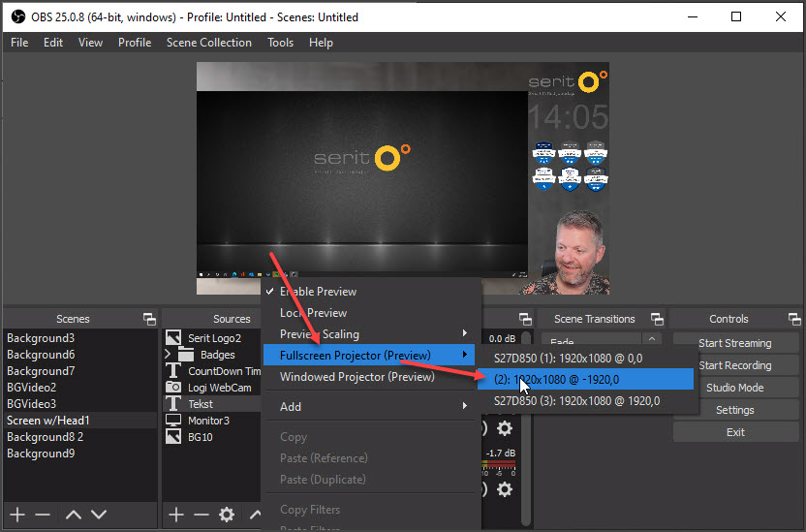Select the Background9 scene
Screen dimensions: 806x532
(79, 453)
